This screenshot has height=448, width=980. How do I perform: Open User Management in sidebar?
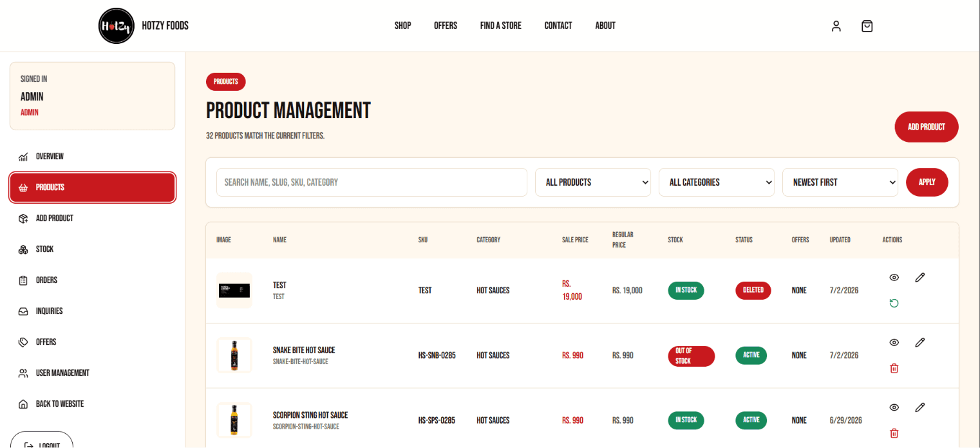[x=92, y=373]
